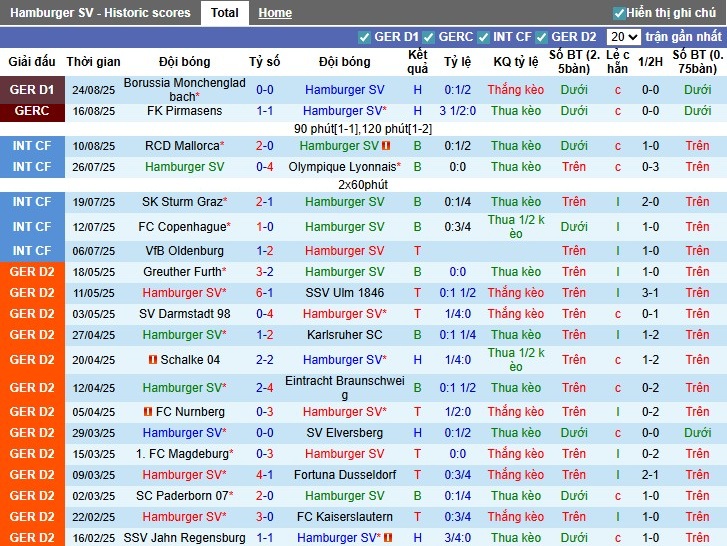Select the Total tab
Viewport: 727px width, 546px height.
click(x=224, y=13)
